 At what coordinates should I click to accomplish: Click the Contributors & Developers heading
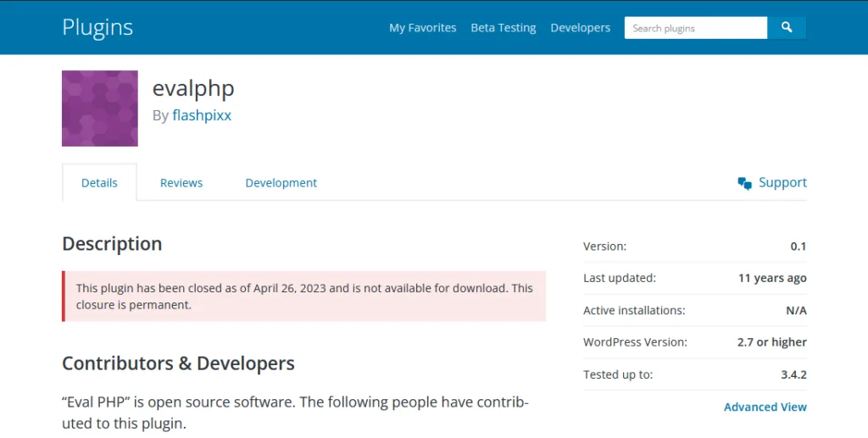178,363
